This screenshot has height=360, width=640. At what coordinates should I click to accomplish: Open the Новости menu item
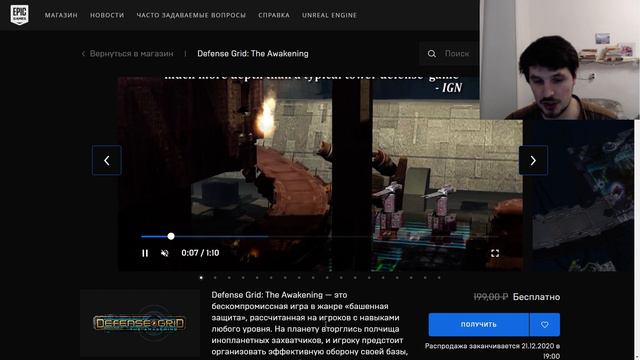coord(107,15)
